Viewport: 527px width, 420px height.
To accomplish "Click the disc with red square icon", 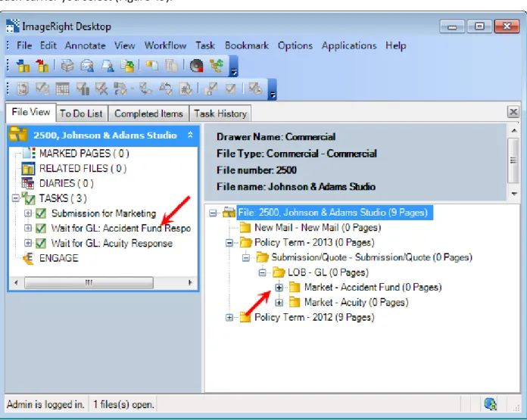I will pos(197,66).
